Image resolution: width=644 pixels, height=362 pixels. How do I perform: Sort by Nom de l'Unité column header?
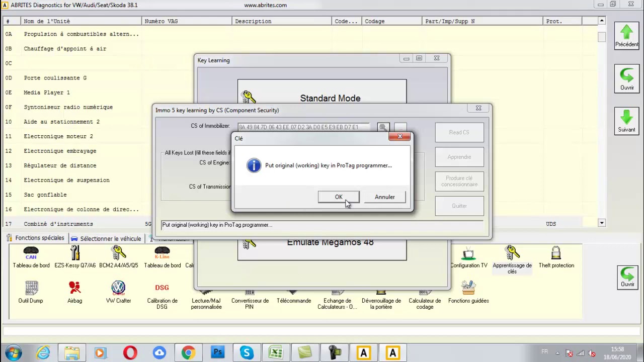pyautogui.click(x=81, y=21)
